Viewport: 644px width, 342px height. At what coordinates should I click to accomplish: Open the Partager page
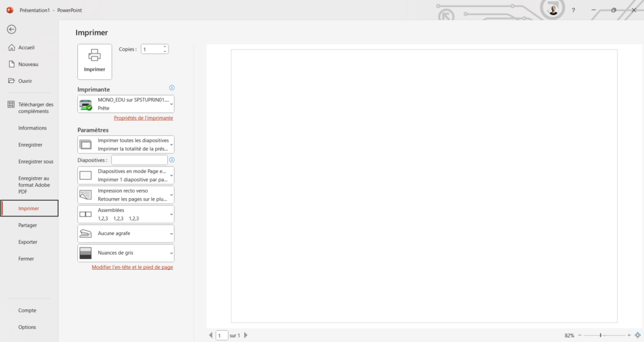click(28, 226)
